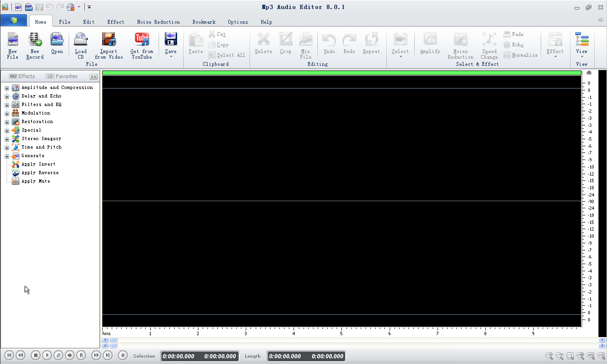Screen dimensions: 607x364
Task: Go to end of track button
Action: tap(107, 355)
